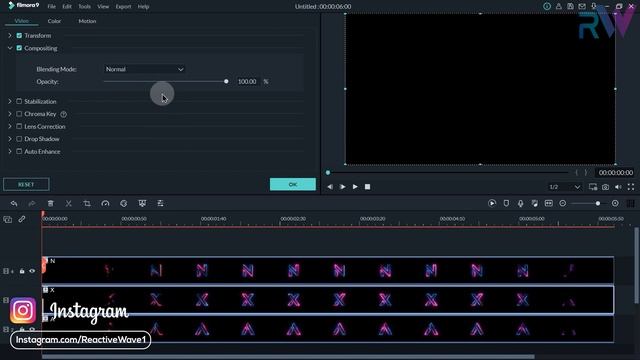Step back one frame in preview
This screenshot has width=640, height=360.
[x=330, y=187]
